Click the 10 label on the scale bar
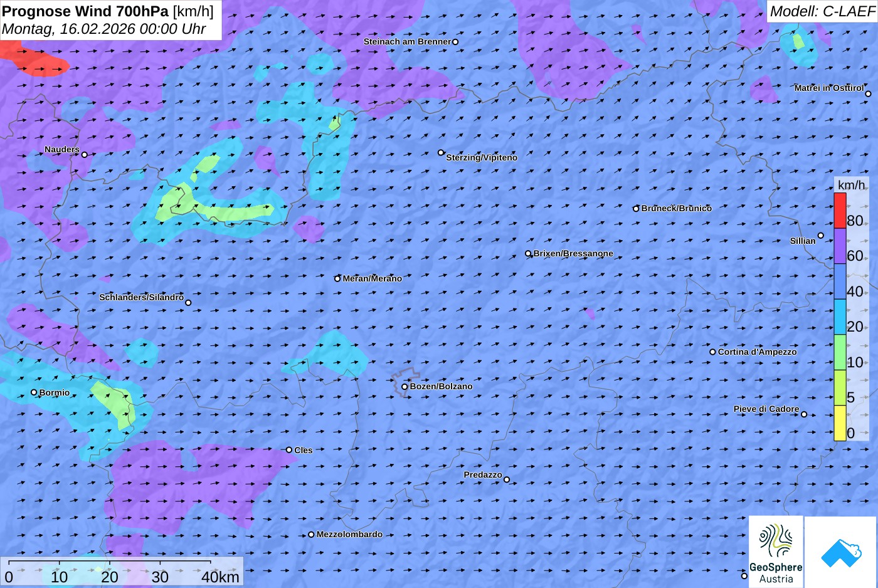Viewport: 878px width, 588px height. point(60,577)
